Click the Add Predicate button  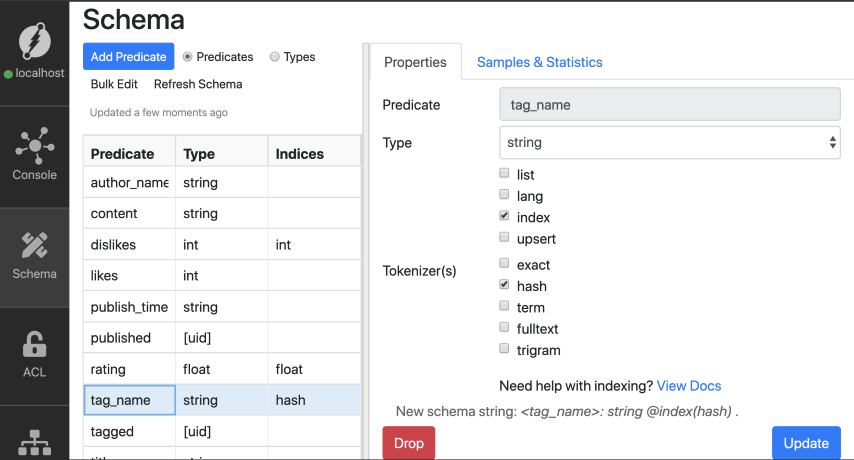[x=128, y=57]
